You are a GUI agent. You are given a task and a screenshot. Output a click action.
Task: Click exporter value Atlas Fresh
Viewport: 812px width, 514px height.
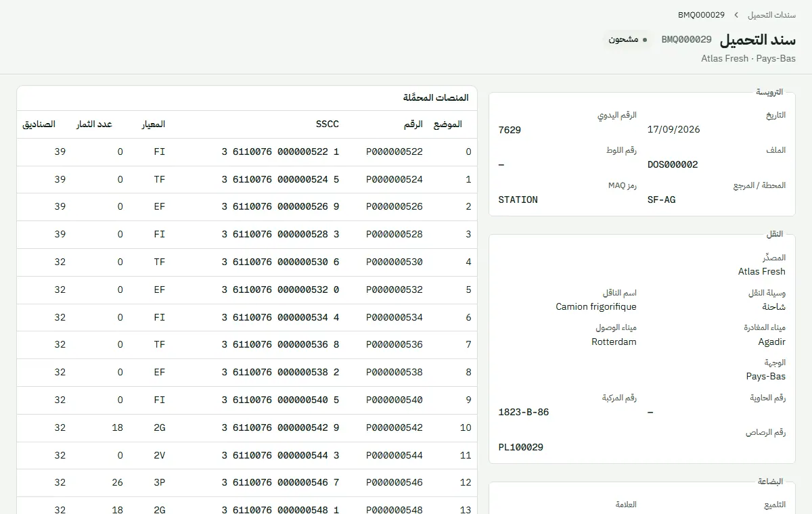[762, 272]
